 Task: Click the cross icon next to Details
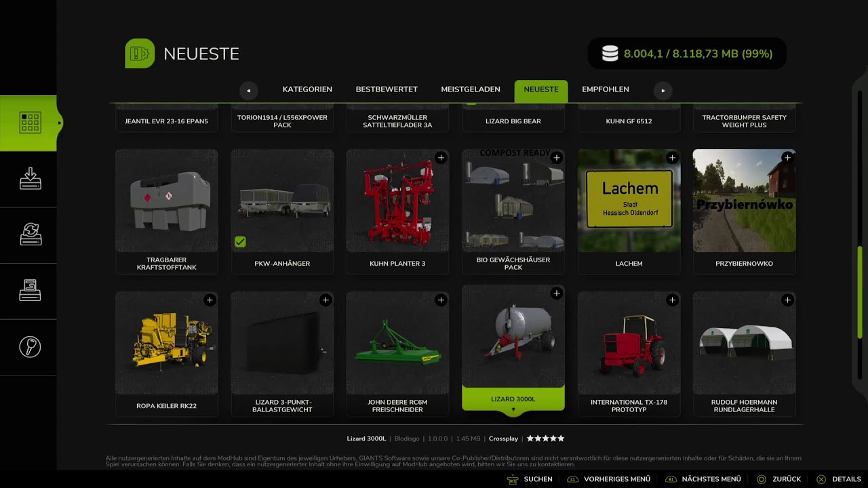821,479
